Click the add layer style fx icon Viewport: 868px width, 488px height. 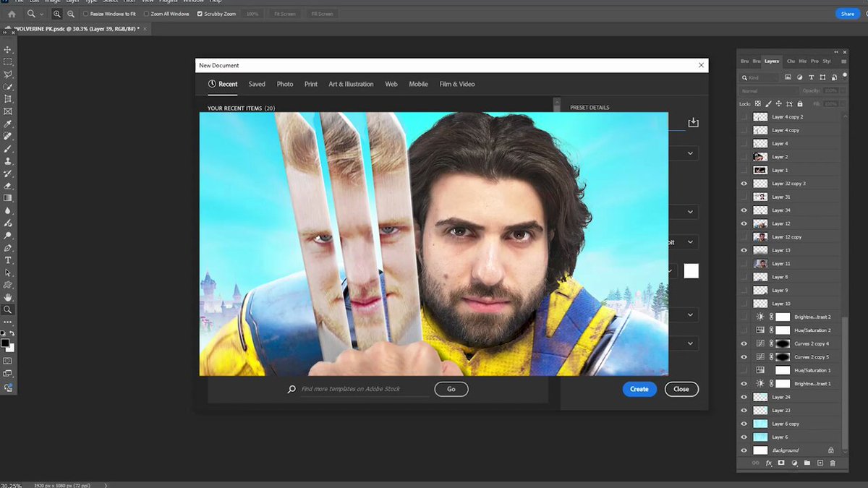click(x=769, y=463)
